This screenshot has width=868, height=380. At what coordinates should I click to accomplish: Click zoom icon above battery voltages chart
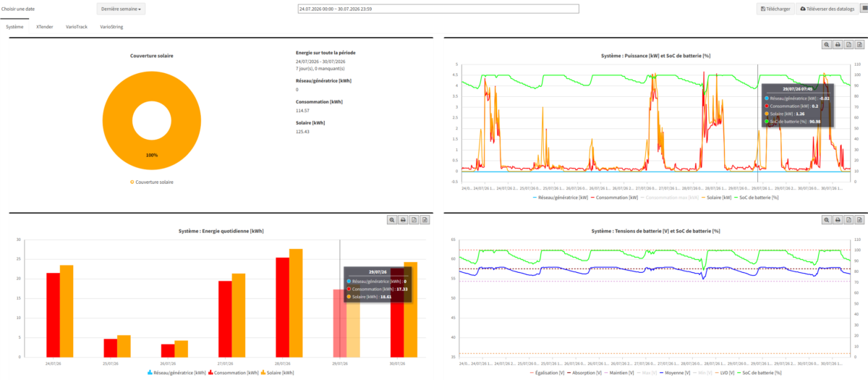(x=827, y=219)
